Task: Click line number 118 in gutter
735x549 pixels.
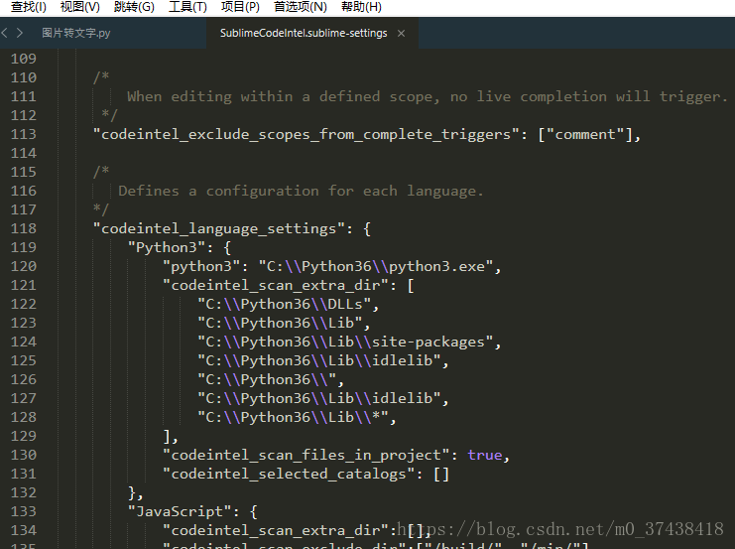Action: (23, 228)
